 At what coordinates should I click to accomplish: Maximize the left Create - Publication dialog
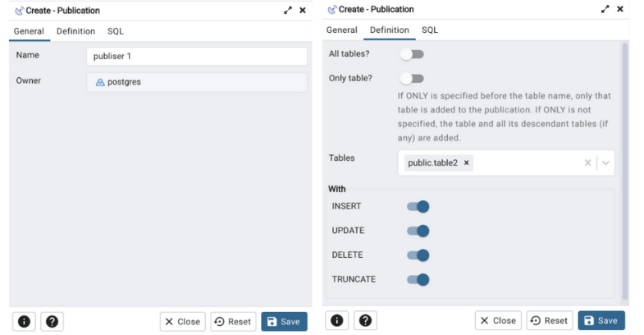coord(288,10)
